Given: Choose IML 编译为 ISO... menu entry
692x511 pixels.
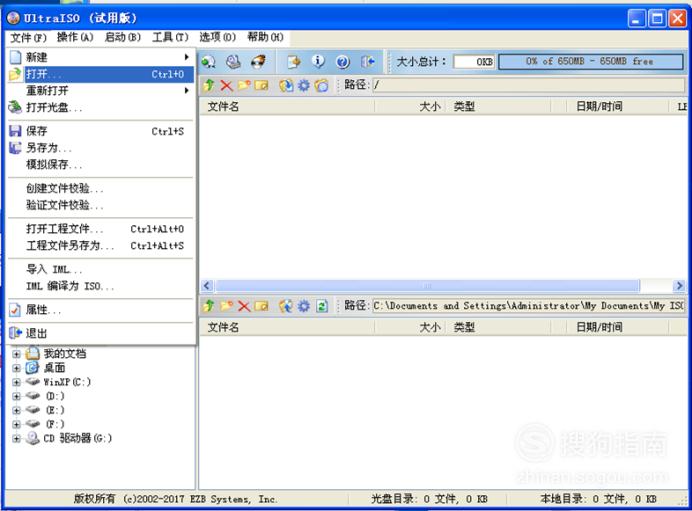Looking at the screenshot, I should pos(101,286).
